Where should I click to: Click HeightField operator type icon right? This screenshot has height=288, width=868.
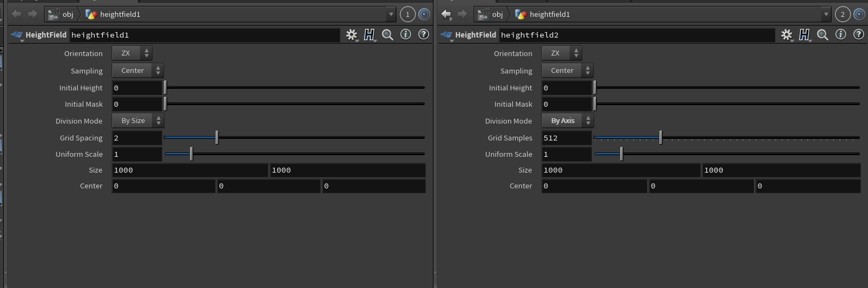(447, 35)
